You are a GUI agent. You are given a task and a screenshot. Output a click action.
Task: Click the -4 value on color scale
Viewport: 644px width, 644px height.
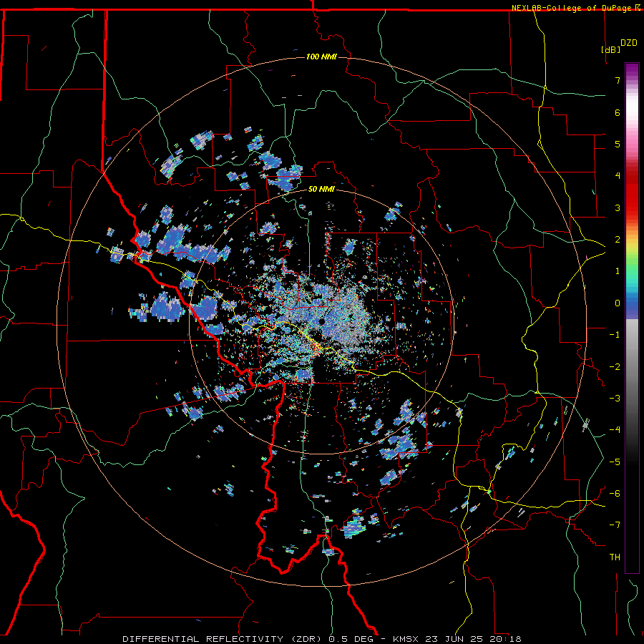(615, 430)
